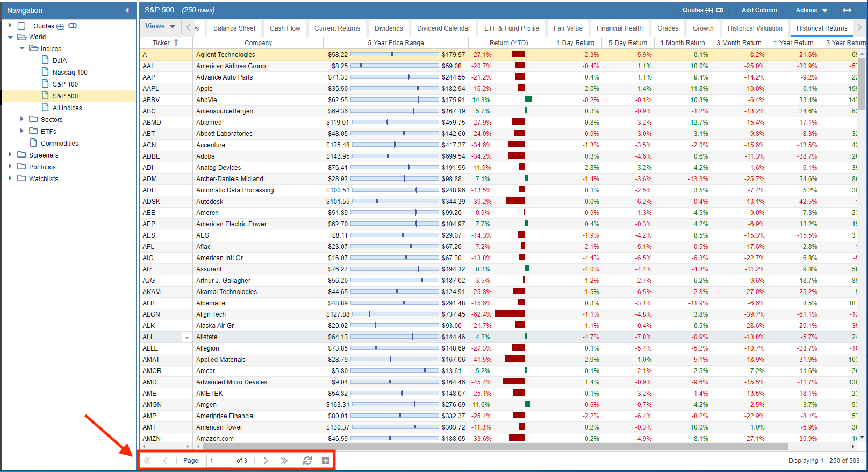Expand the Quotes tree node
This screenshot has height=472, width=868.
click(x=10, y=25)
